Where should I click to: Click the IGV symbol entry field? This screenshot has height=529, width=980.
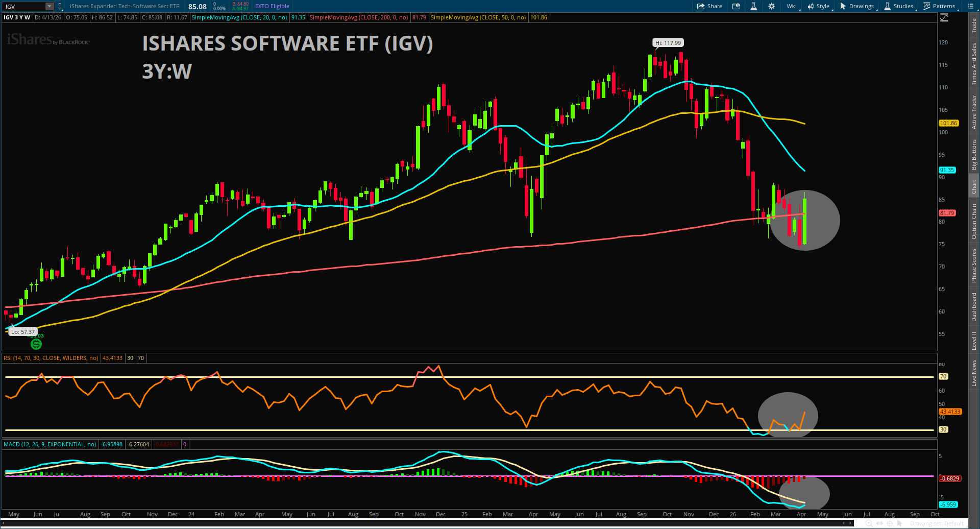24,7
